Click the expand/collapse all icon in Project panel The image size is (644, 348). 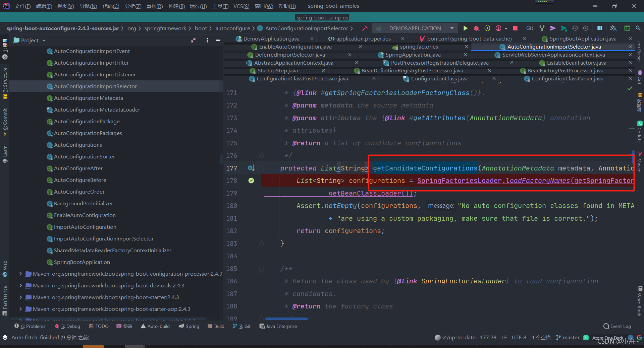tap(193, 40)
